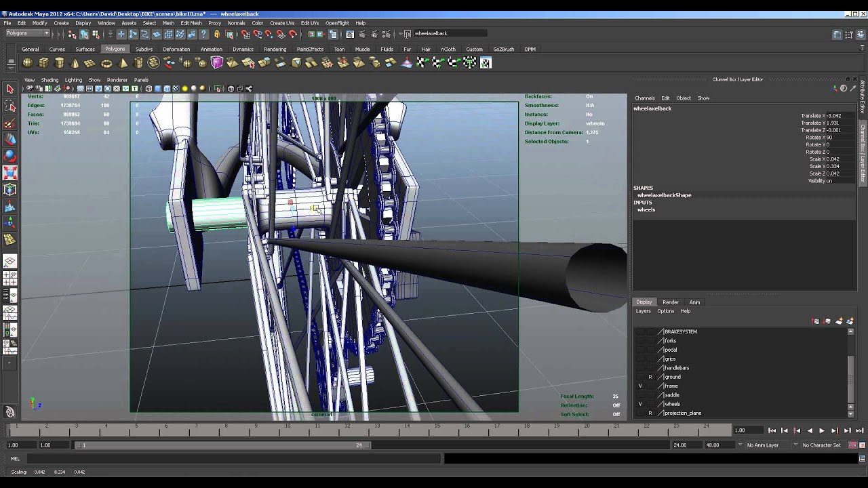This screenshot has height=488, width=868.
Task: Expand more layouts arrow under toolbox
Action: pos(9,363)
